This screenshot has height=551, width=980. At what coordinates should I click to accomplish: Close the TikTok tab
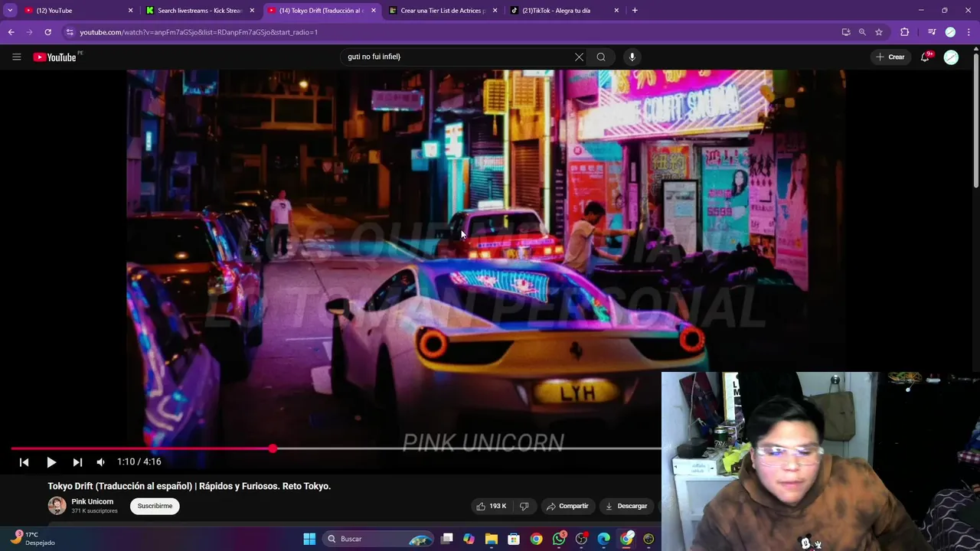(616, 11)
